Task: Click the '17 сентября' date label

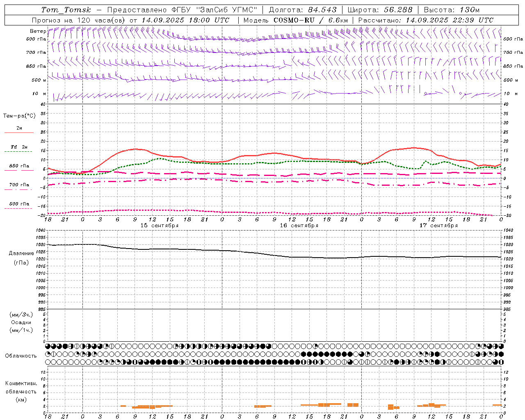Action: pos(438,226)
